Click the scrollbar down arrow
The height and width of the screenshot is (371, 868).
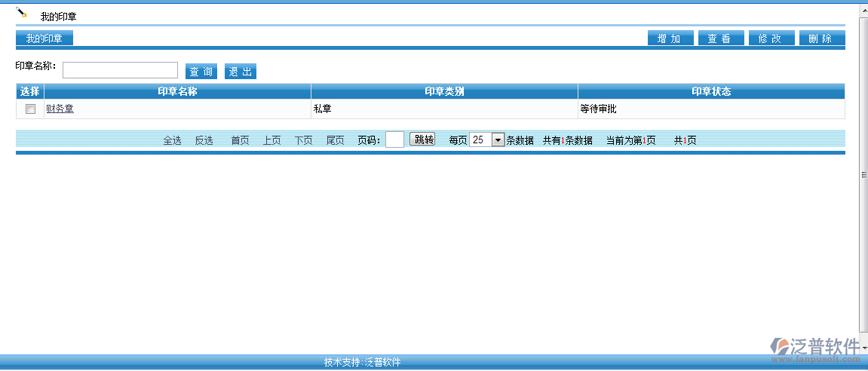click(863, 348)
